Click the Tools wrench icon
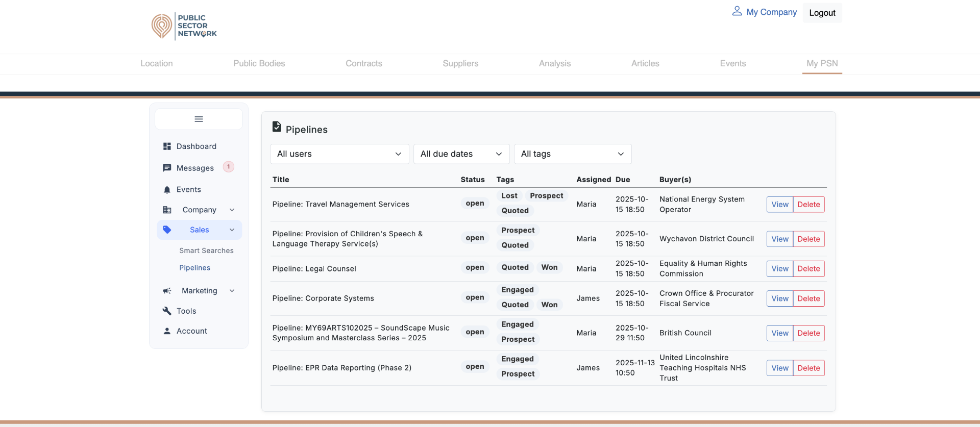The height and width of the screenshot is (427, 980). (167, 311)
